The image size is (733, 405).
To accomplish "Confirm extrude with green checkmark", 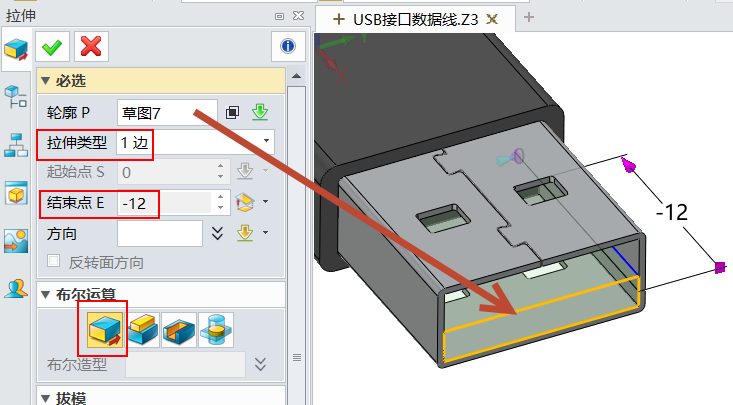I will [51, 45].
